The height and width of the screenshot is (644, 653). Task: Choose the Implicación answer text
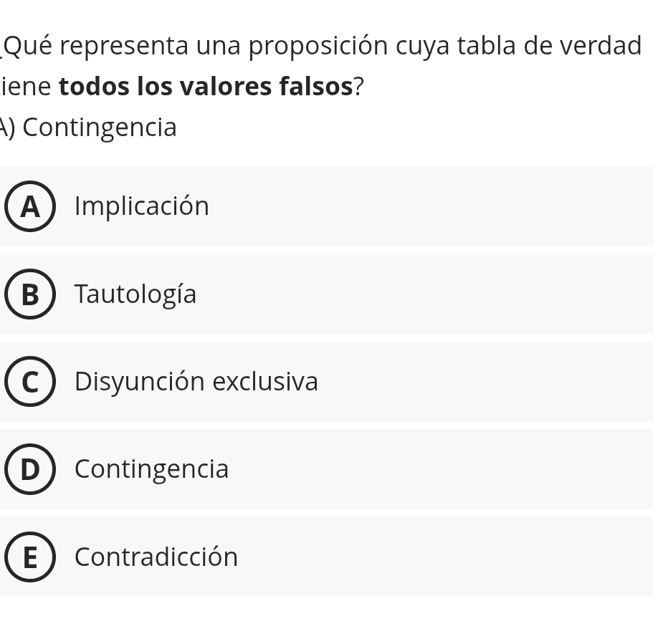click(142, 206)
